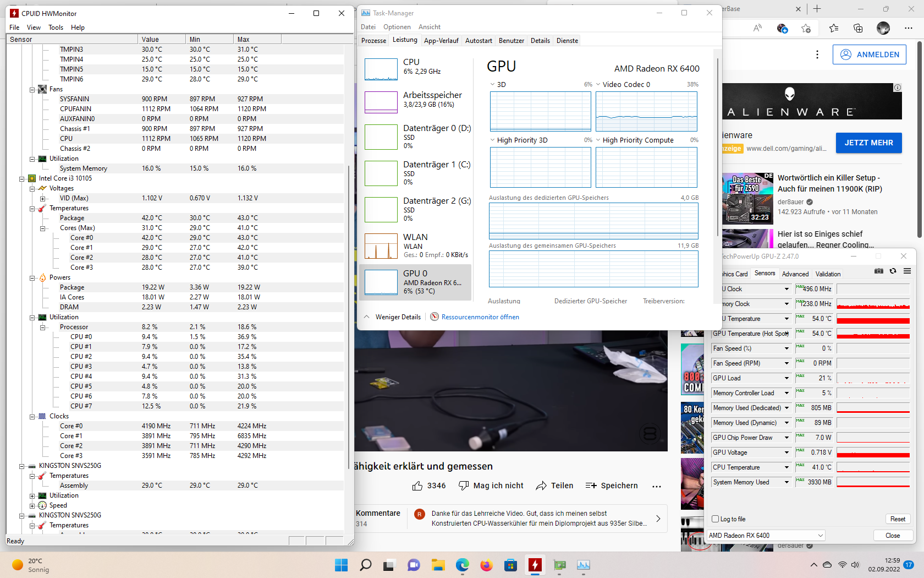Click the HWMonitor taskbar icon

pyautogui.click(x=535, y=565)
